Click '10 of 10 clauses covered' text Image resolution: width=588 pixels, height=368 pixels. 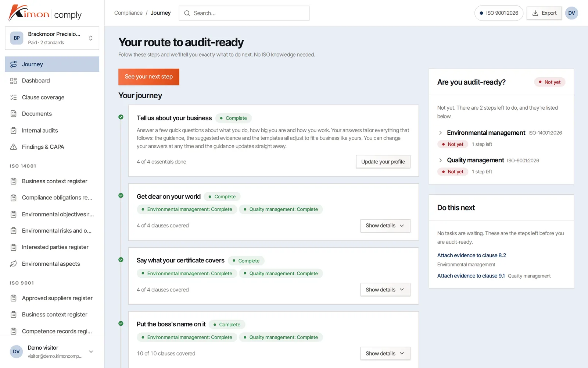(x=166, y=353)
